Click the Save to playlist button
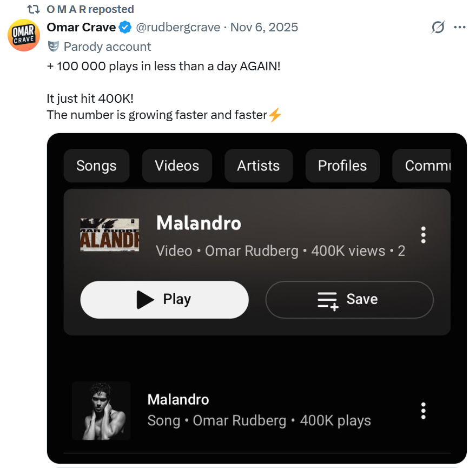The image size is (476, 468). (349, 299)
